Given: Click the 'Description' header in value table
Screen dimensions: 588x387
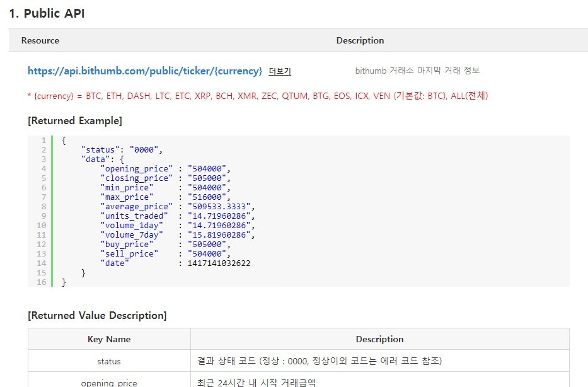Looking at the screenshot, I should point(379,339).
